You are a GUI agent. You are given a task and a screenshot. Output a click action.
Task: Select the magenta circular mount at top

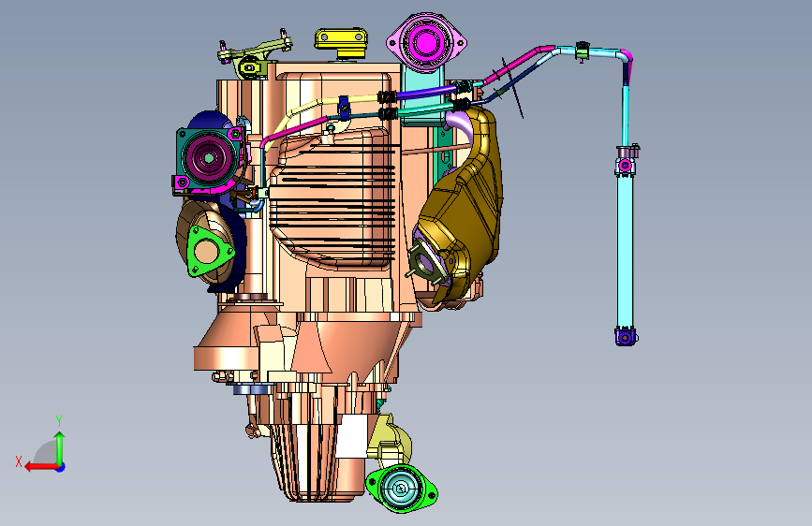[x=426, y=41]
